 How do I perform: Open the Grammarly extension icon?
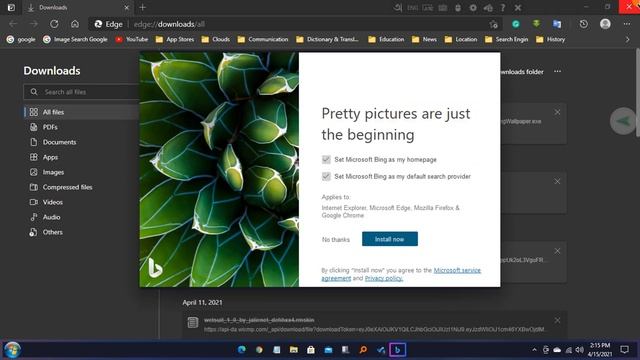pos(516,24)
